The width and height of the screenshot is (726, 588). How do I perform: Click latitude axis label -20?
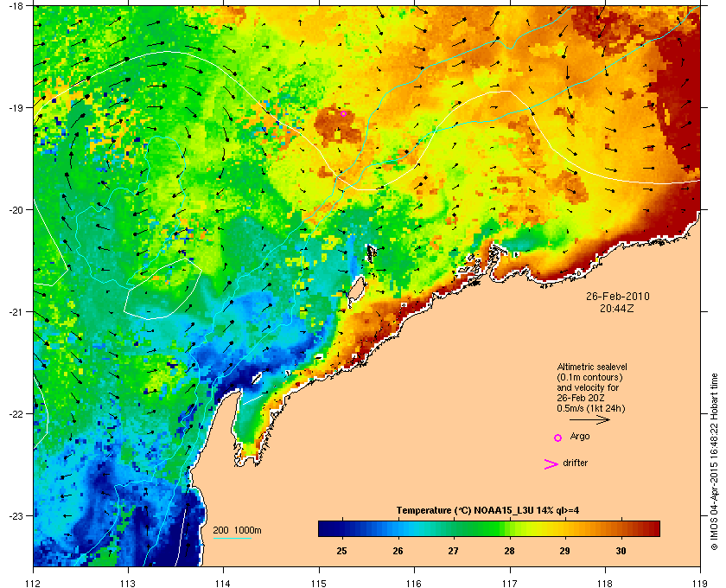click(x=16, y=210)
